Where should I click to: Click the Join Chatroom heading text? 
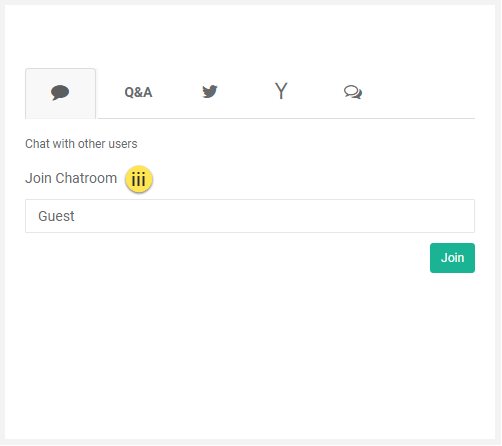[71, 178]
